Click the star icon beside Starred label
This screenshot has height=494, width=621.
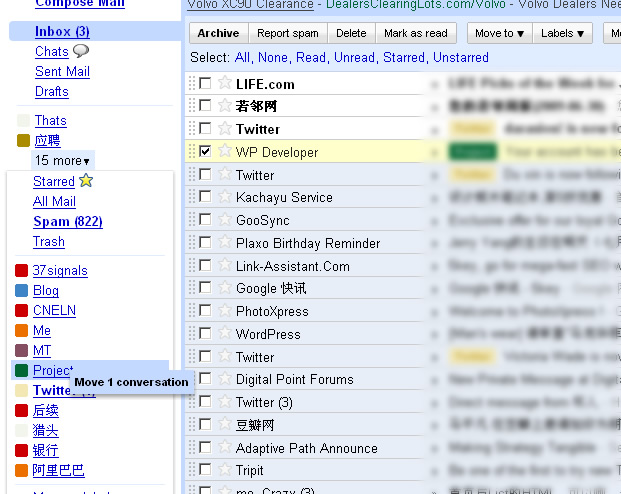(86, 181)
